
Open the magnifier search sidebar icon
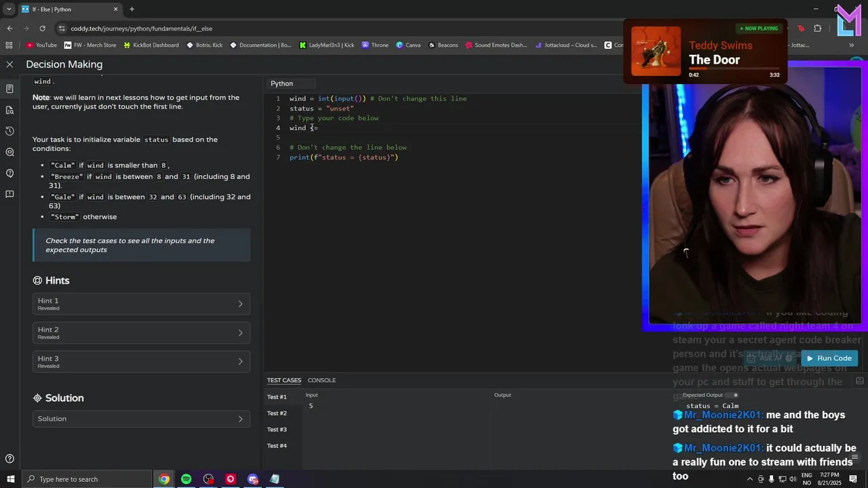(9, 152)
